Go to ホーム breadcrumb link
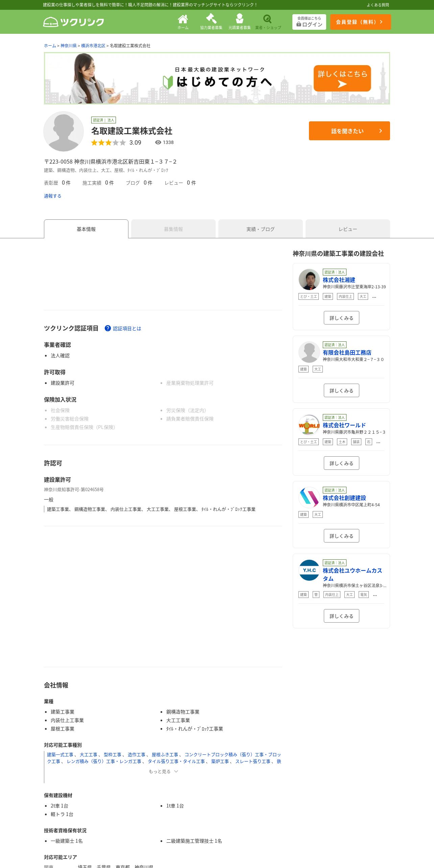Viewport: 434px width, 868px height. pos(50,46)
